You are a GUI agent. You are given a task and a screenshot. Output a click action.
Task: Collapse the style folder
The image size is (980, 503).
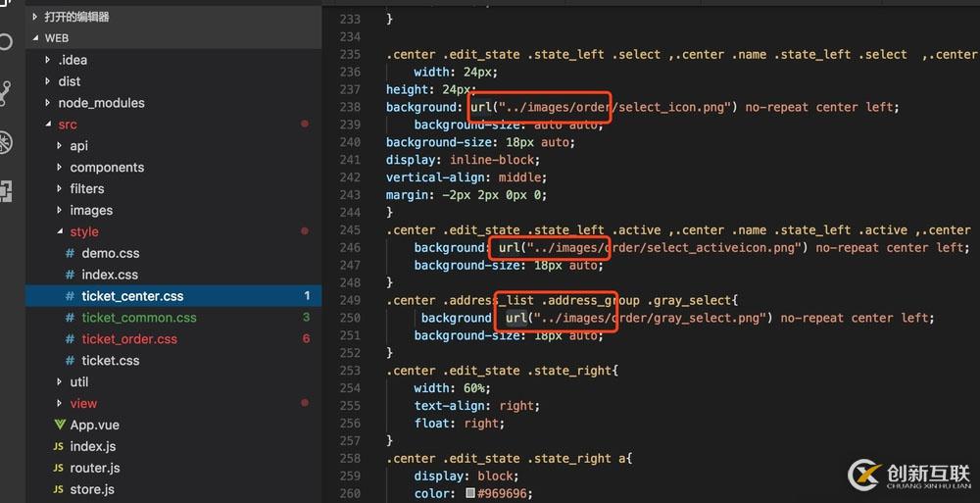click(x=60, y=231)
